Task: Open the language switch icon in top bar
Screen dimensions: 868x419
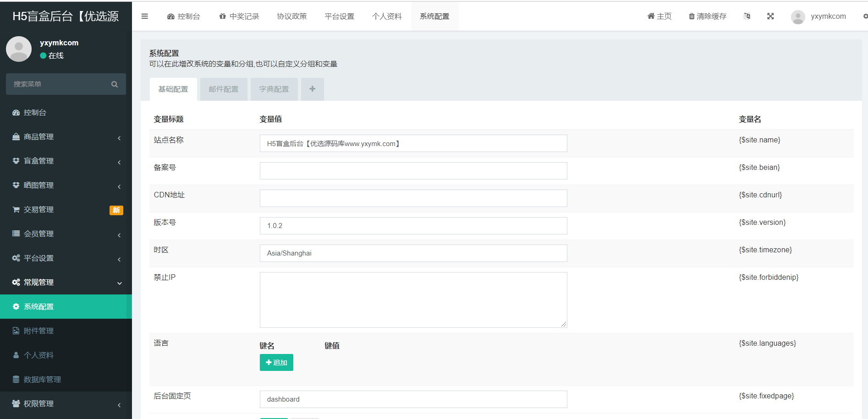Action: [747, 16]
